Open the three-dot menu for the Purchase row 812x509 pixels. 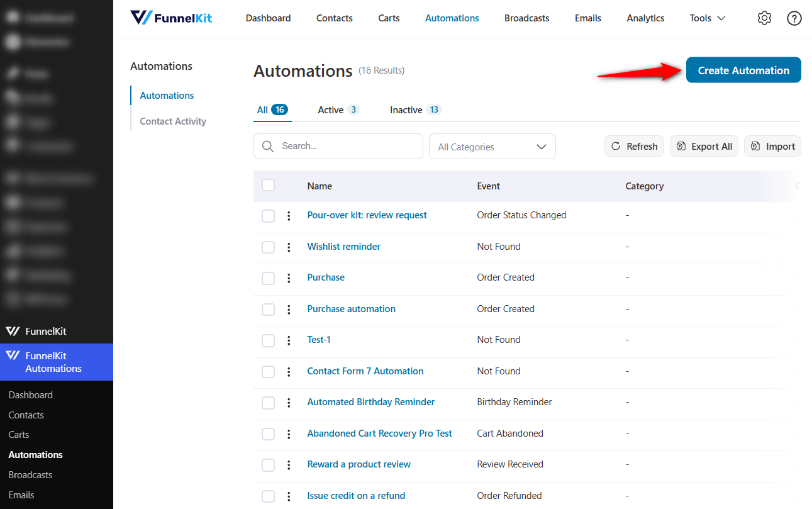point(289,278)
